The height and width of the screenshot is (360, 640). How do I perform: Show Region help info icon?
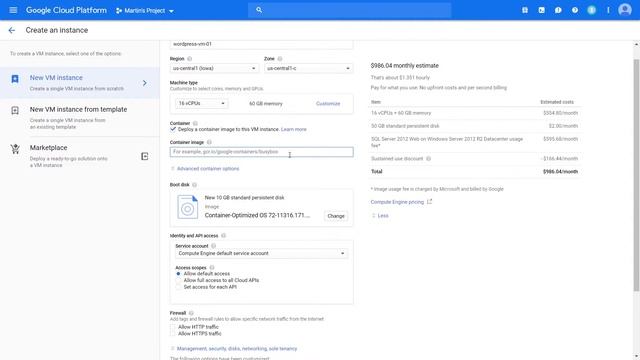coord(189,59)
